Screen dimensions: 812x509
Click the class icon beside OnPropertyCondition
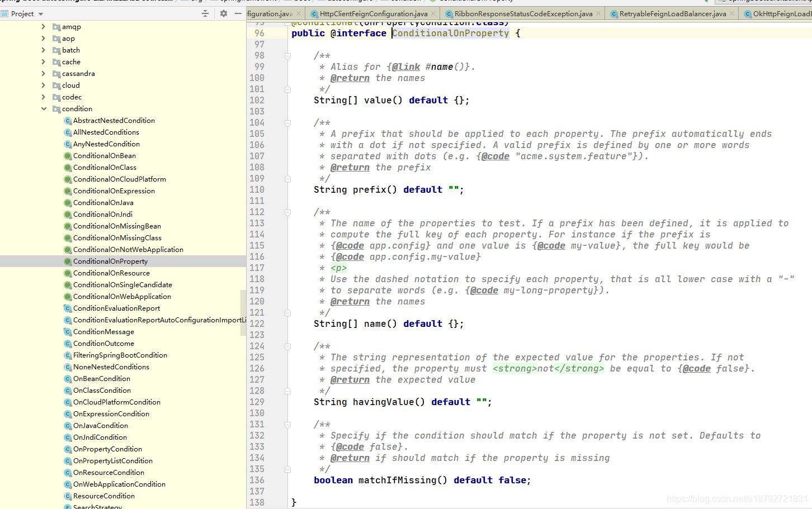(x=68, y=449)
